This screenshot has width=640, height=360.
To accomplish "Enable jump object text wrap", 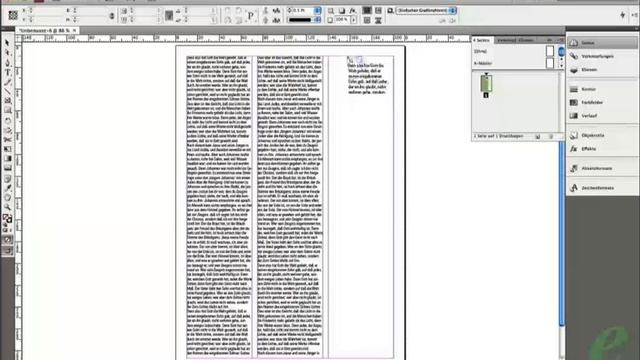I will pyautogui.click(x=378, y=20).
